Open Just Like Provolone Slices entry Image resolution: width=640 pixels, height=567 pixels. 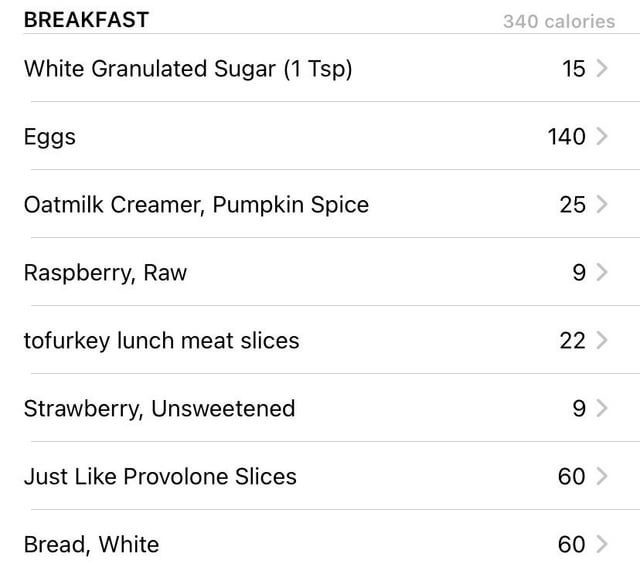point(320,476)
